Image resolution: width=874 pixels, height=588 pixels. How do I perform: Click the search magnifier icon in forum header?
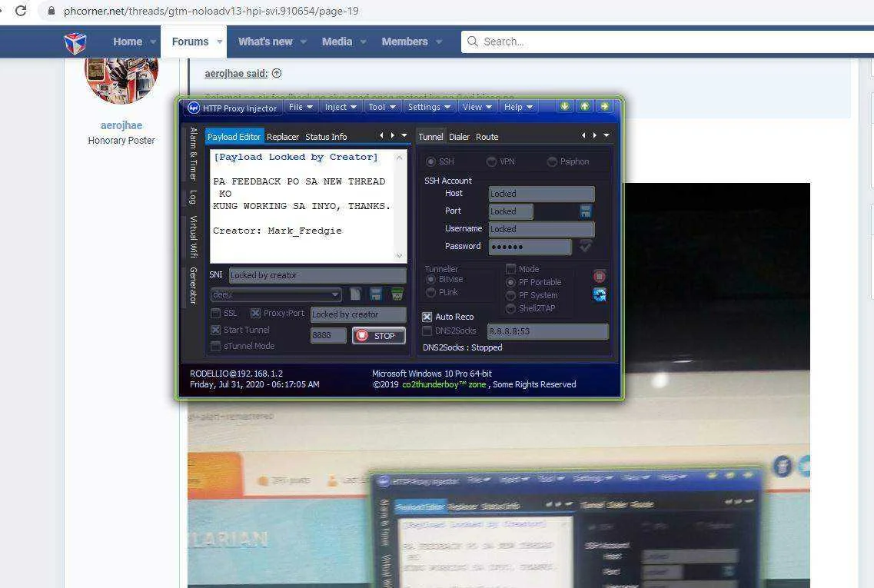(473, 42)
